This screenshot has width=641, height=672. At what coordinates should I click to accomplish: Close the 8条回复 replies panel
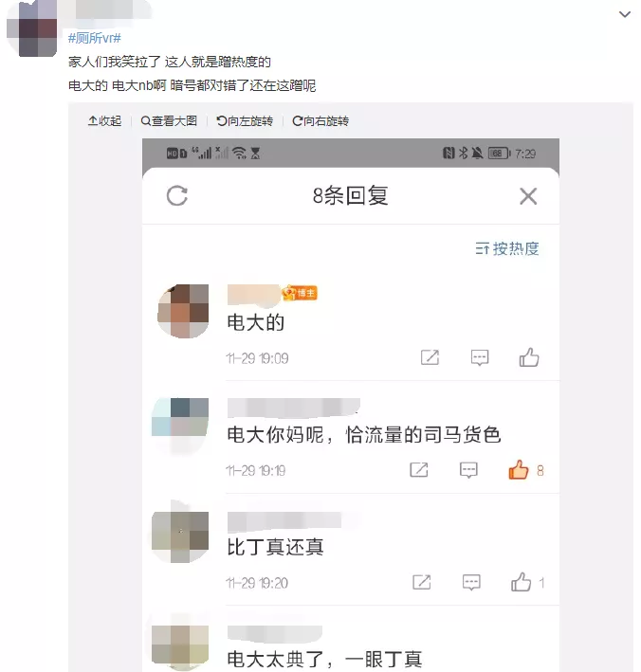tap(528, 196)
